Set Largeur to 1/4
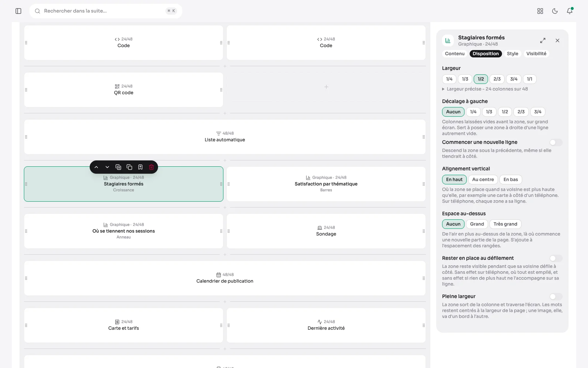588x368 pixels. point(449,79)
